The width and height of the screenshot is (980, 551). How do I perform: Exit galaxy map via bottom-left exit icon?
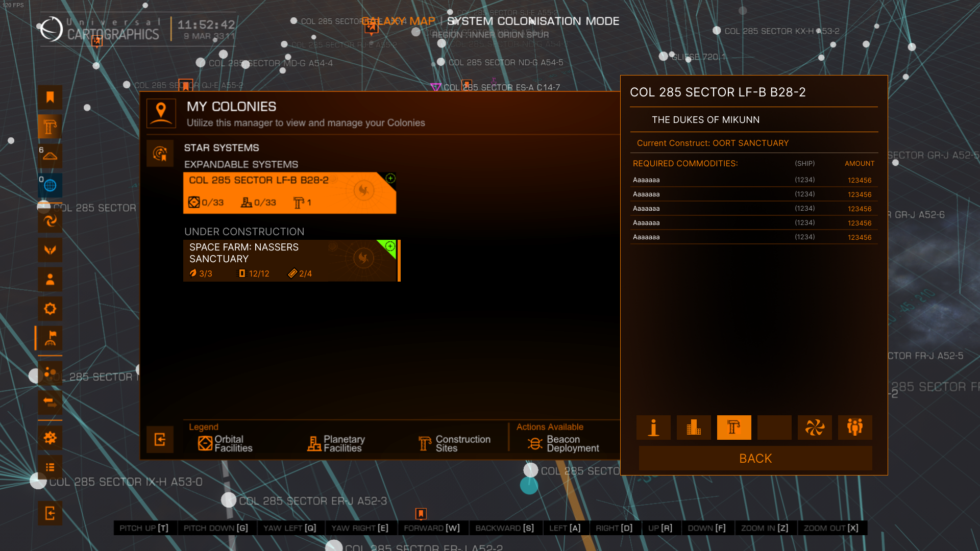50,513
